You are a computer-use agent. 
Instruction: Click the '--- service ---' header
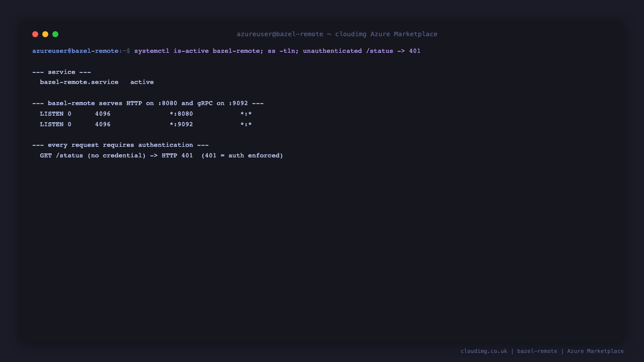pyautogui.click(x=61, y=72)
